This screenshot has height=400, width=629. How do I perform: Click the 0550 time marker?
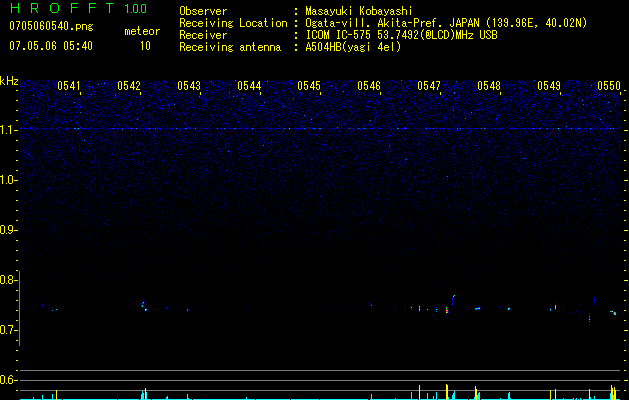point(609,86)
